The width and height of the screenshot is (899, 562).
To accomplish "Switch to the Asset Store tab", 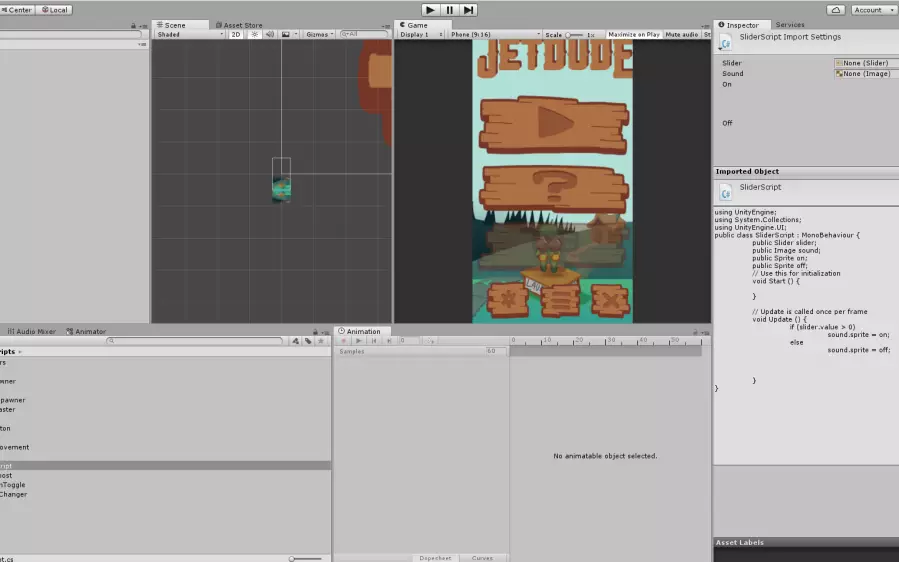I will [242, 25].
